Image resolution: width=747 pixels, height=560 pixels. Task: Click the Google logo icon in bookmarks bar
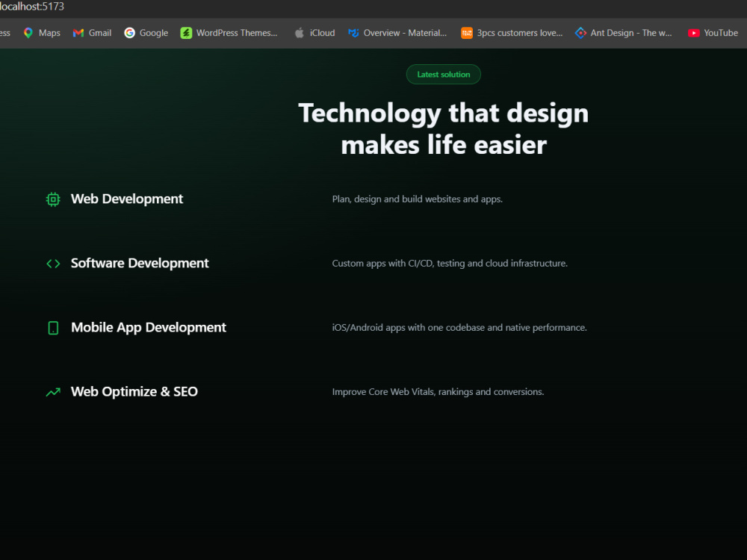point(129,33)
